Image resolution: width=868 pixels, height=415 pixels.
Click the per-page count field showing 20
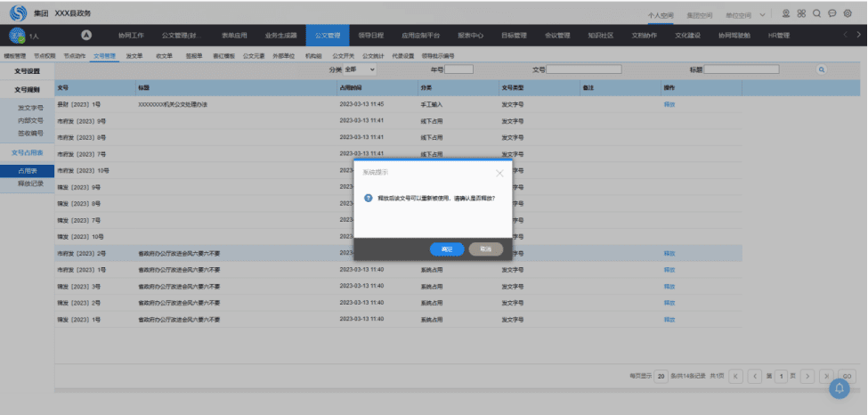tap(661, 376)
